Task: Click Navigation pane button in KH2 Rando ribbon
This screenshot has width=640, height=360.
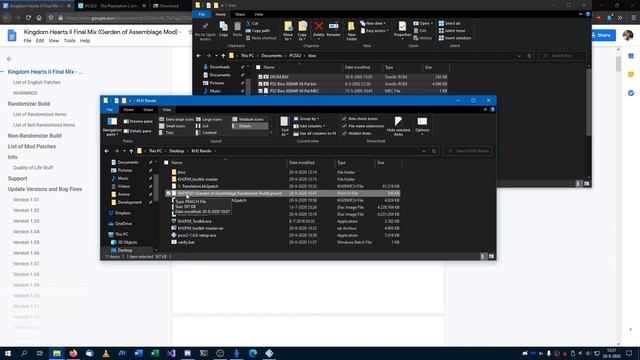Action: [x=112, y=126]
